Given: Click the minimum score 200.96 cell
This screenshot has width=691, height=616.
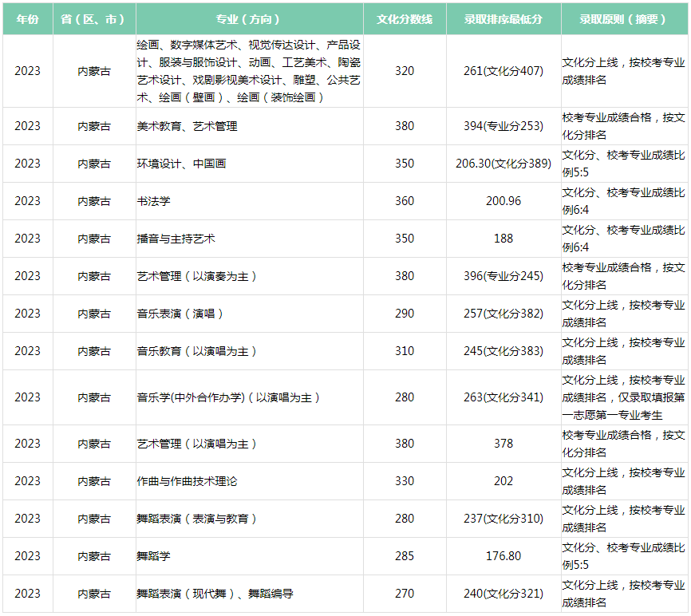Looking at the screenshot, I should [x=503, y=201].
